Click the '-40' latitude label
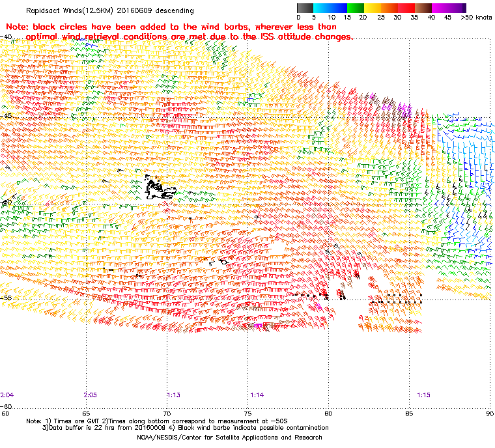The width and height of the screenshot is (495, 448). coord(6,37)
